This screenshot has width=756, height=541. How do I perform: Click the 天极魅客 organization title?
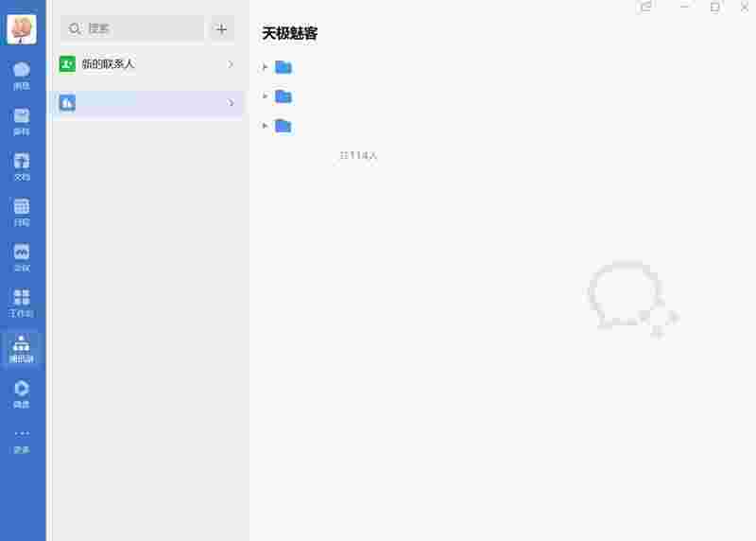coord(290,33)
